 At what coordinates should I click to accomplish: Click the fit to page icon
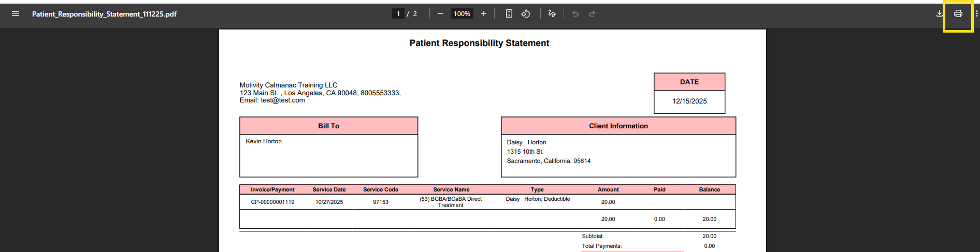(509, 14)
